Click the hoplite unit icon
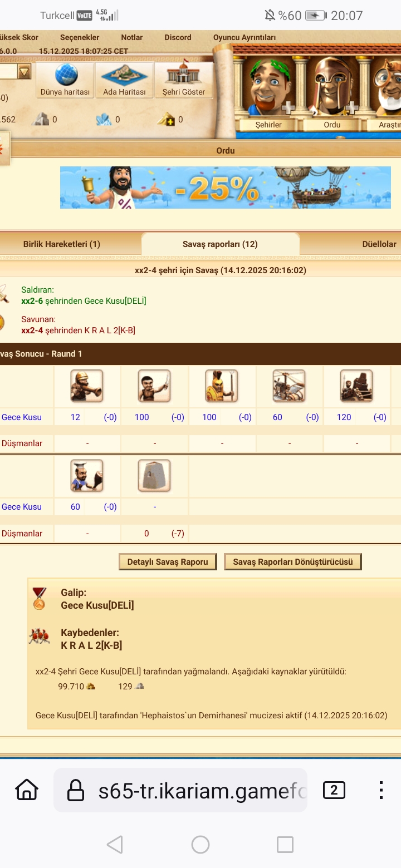Screen dimensions: 401x868 pos(222,386)
